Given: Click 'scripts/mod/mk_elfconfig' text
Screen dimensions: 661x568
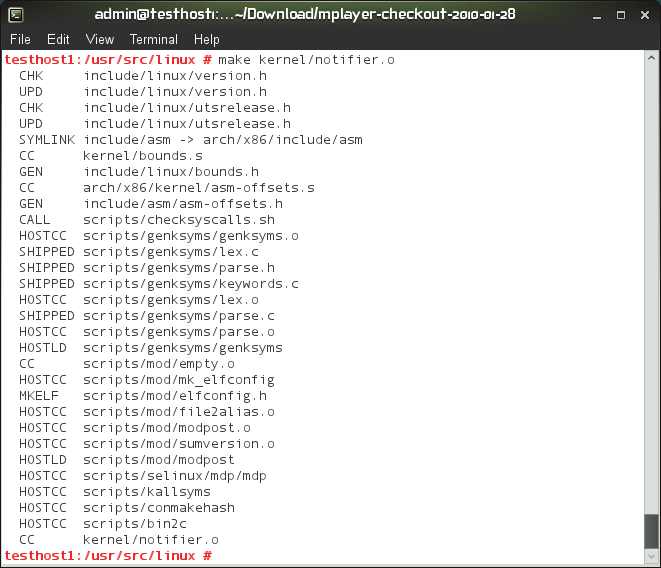Looking at the screenshot, I should 179,380.
